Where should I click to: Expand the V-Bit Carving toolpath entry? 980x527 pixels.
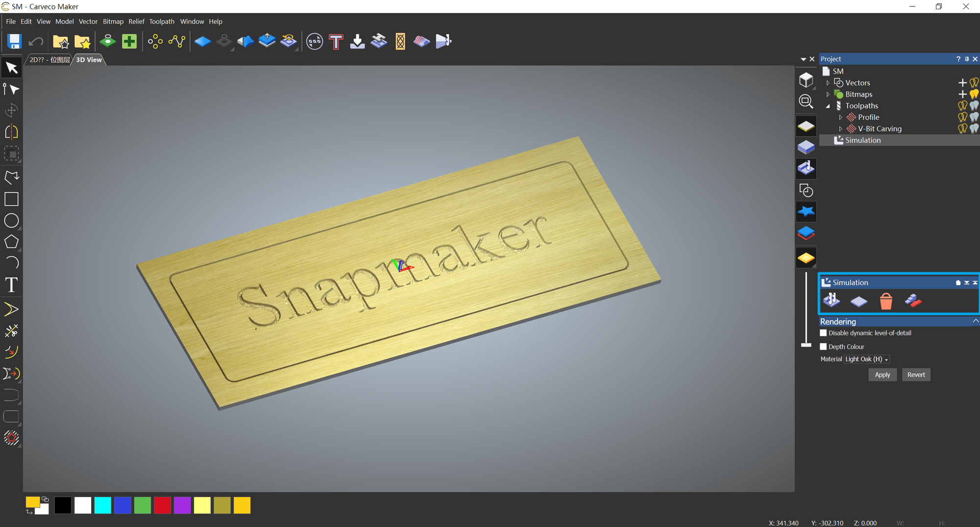pos(841,128)
